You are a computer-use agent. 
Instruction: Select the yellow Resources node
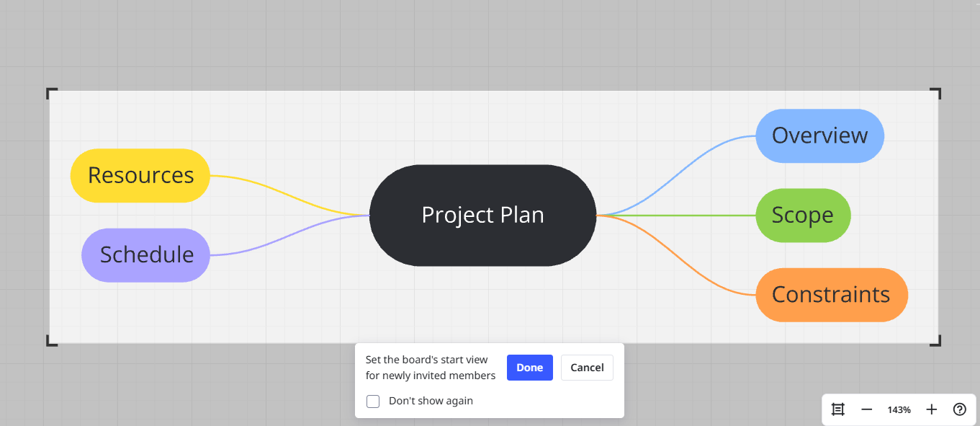140,175
